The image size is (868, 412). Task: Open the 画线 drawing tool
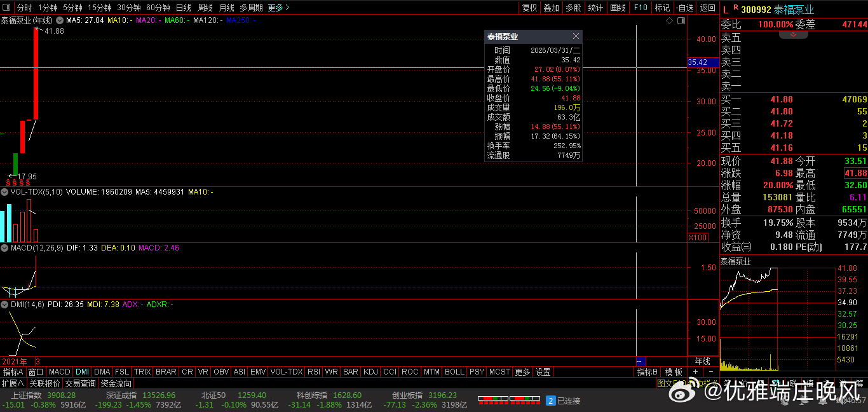coord(618,8)
